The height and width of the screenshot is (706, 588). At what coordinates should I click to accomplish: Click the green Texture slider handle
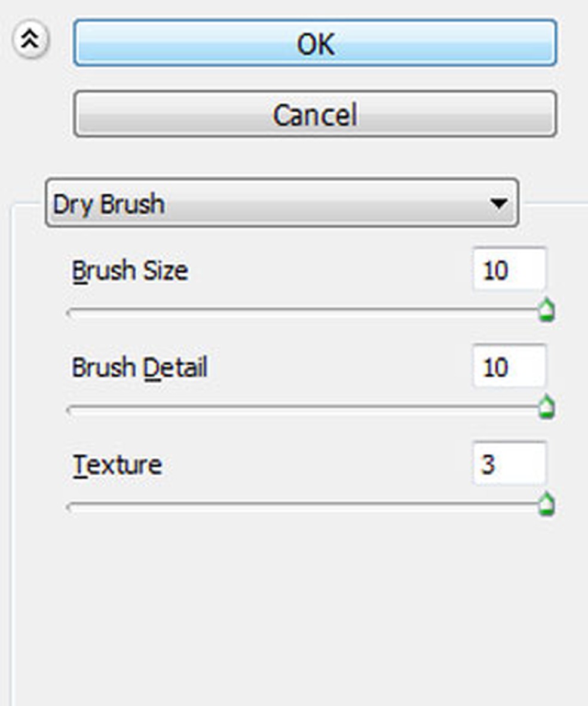pyautogui.click(x=546, y=505)
